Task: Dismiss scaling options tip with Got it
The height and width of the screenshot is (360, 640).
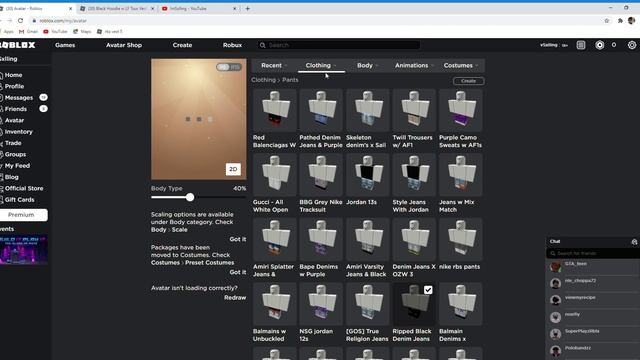Action: click(x=238, y=239)
